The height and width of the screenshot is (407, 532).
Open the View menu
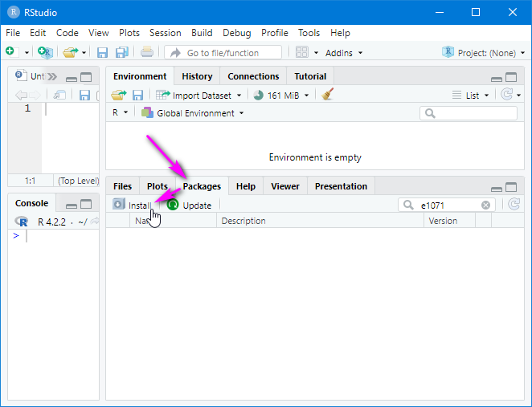(x=98, y=33)
